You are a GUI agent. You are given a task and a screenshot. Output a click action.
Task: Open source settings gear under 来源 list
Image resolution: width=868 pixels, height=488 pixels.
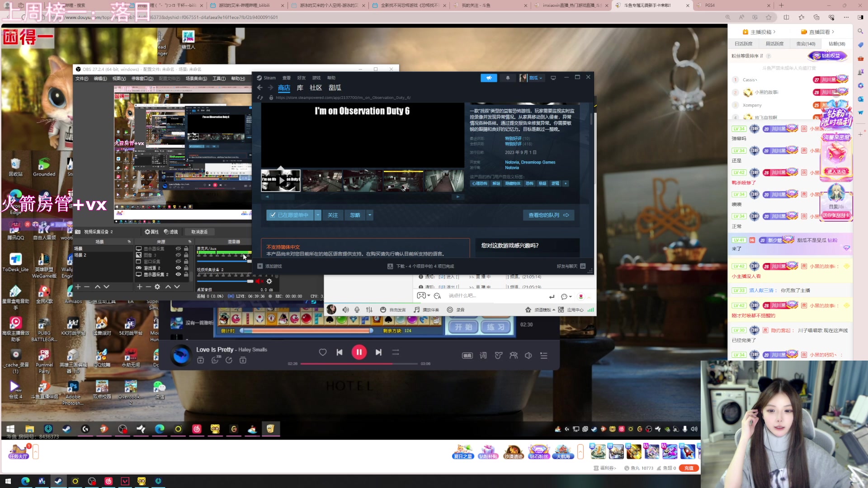[x=157, y=287]
